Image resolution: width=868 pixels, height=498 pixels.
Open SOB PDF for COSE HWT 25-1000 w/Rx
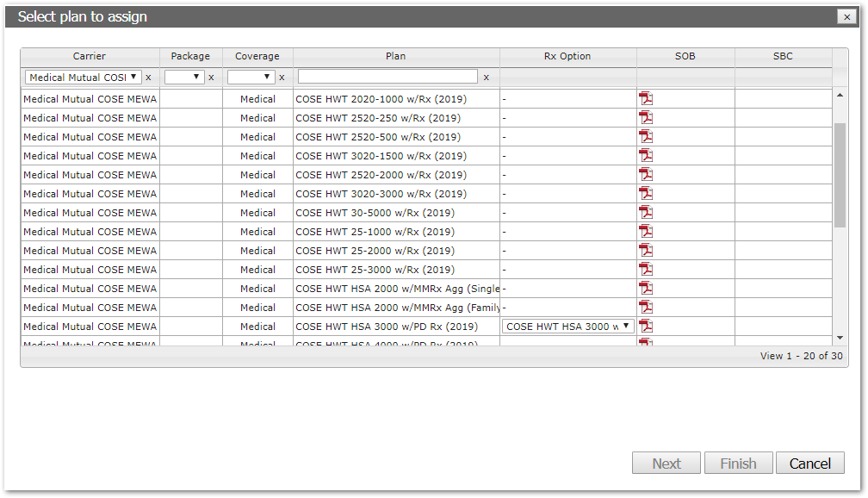tap(646, 231)
